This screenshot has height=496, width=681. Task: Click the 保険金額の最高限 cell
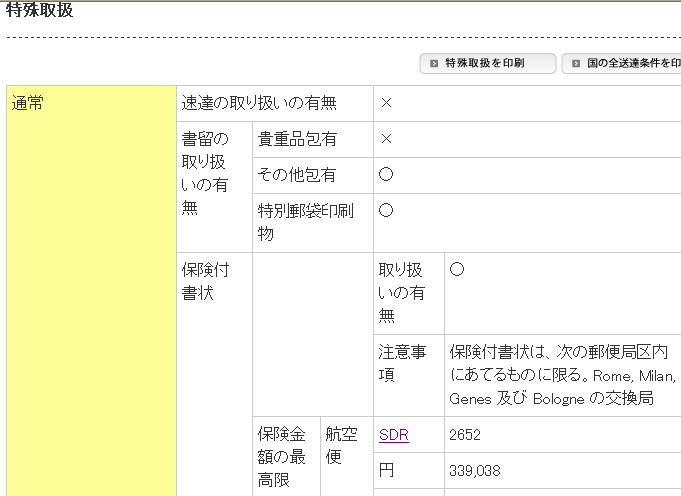pyautogui.click(x=286, y=456)
